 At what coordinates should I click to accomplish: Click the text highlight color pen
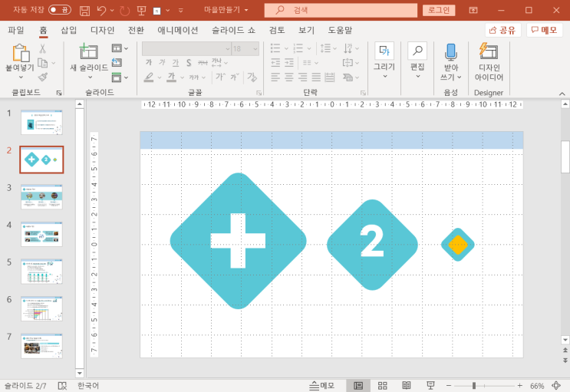point(149,77)
